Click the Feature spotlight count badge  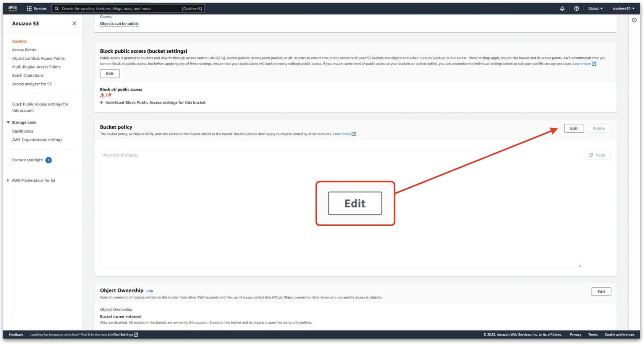point(49,160)
